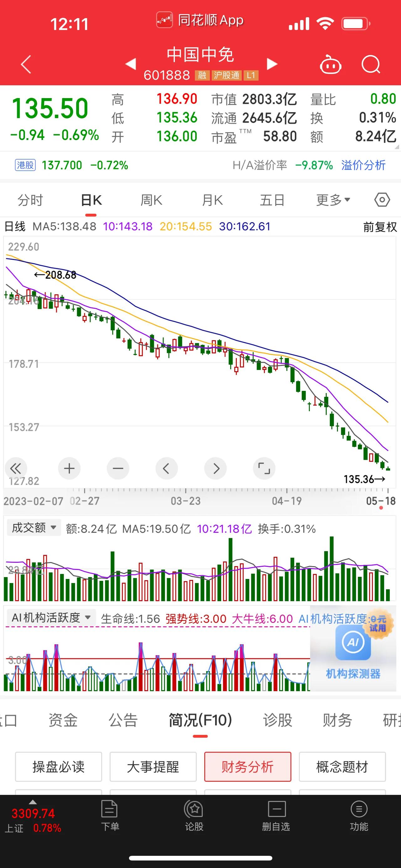
Task: Open the 成交额 indicator dropdown
Action: 34,527
